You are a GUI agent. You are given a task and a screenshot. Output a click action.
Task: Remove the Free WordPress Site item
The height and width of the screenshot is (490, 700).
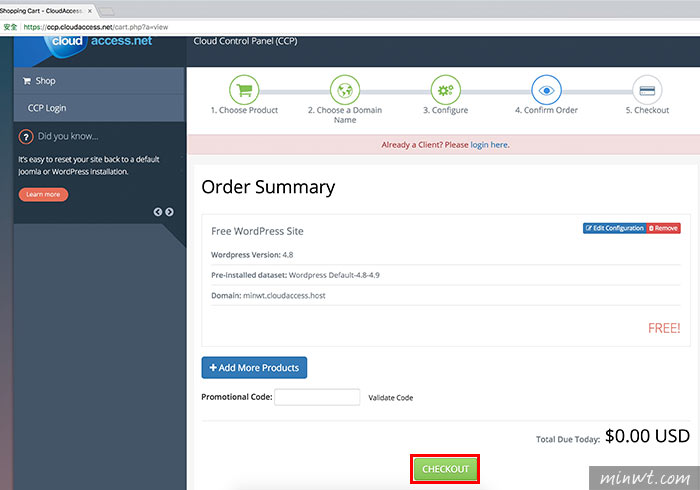663,228
